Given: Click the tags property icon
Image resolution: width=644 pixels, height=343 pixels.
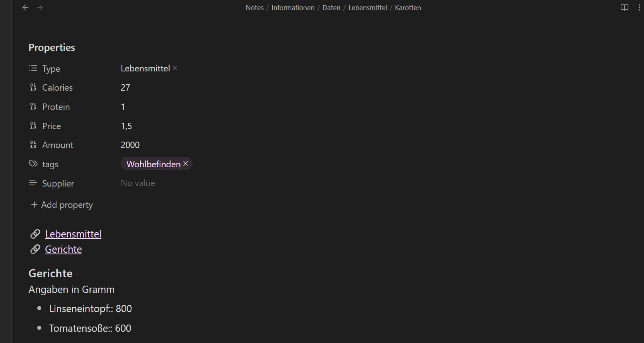Looking at the screenshot, I should point(33,164).
